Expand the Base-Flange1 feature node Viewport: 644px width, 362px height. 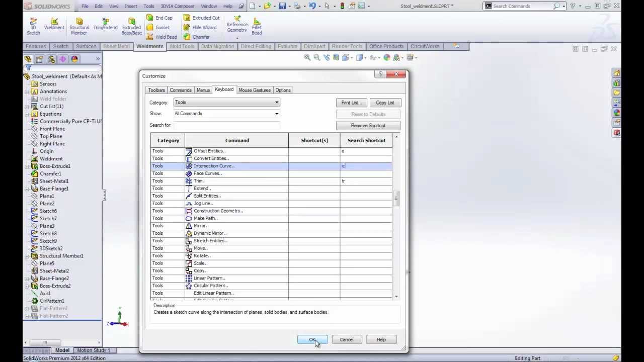click(27, 189)
